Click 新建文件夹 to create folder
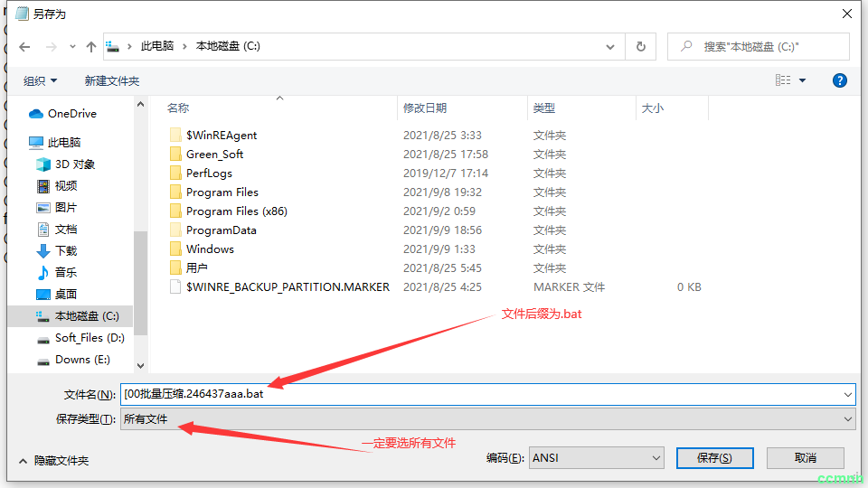The image size is (868, 488). 112,80
